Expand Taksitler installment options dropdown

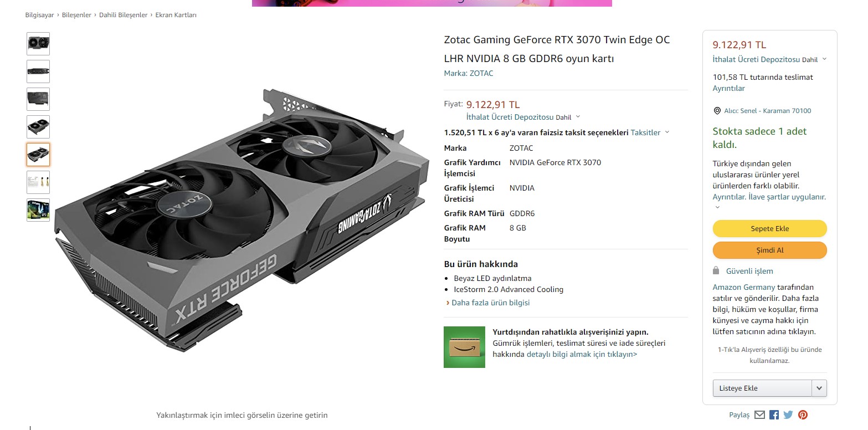tap(650, 132)
